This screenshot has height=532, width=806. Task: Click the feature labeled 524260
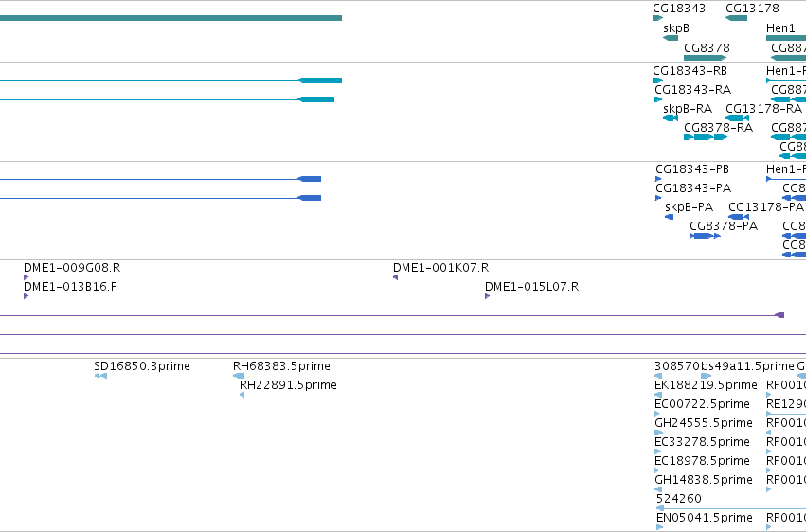pos(678,499)
